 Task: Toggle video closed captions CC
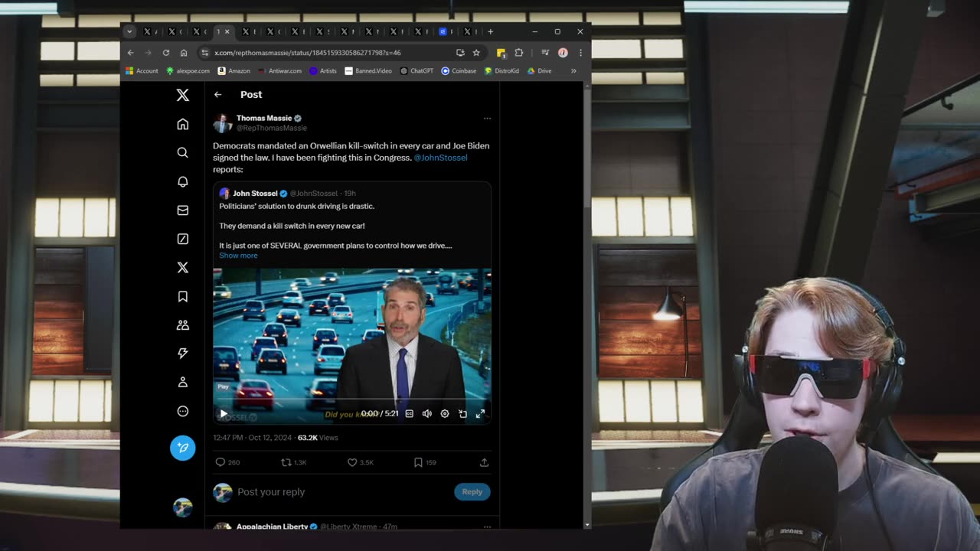[x=409, y=413]
